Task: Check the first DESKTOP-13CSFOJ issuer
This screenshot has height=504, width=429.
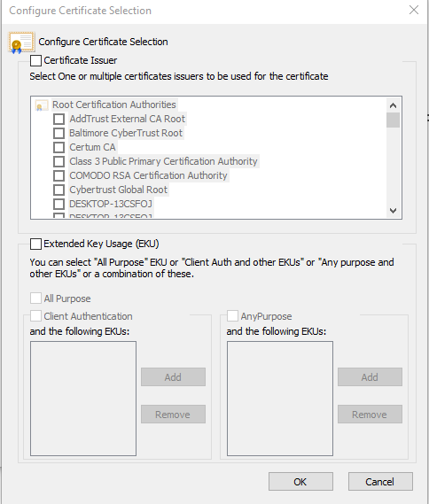Action: pyautogui.click(x=58, y=204)
